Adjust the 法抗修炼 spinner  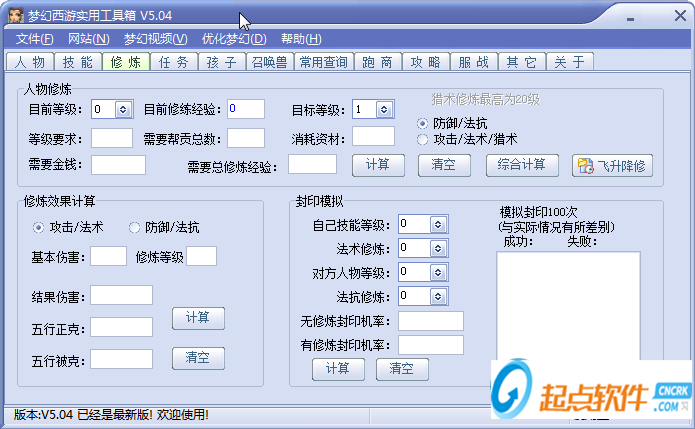pos(438,296)
